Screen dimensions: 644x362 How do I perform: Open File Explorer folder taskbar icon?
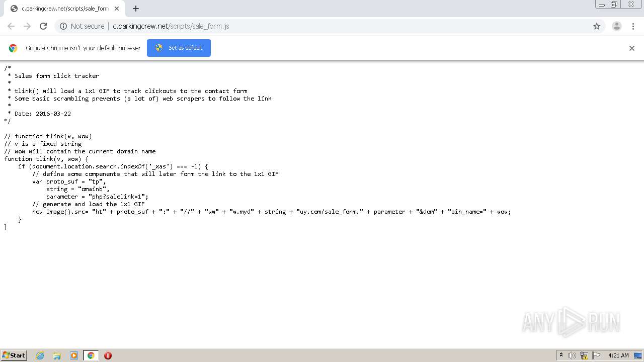pos(57,355)
